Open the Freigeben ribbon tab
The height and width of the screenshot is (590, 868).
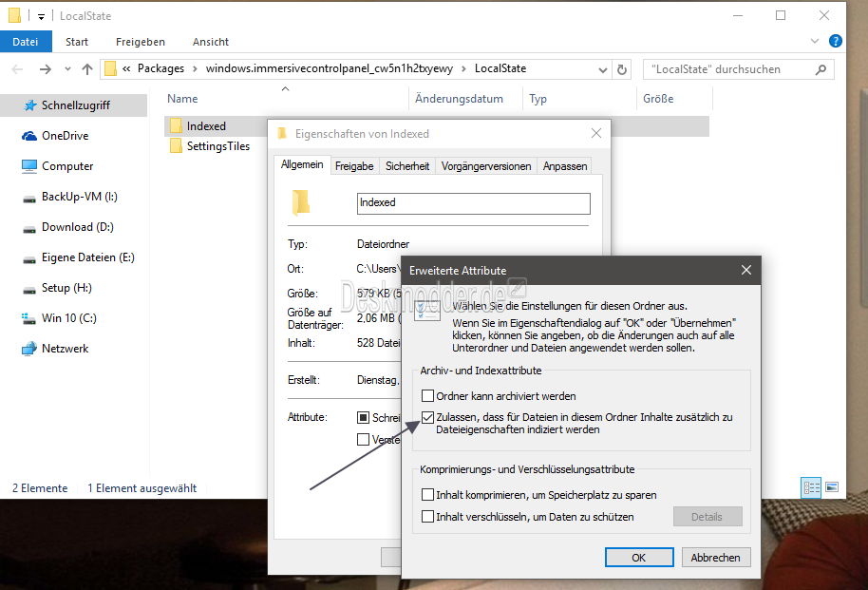click(x=140, y=42)
